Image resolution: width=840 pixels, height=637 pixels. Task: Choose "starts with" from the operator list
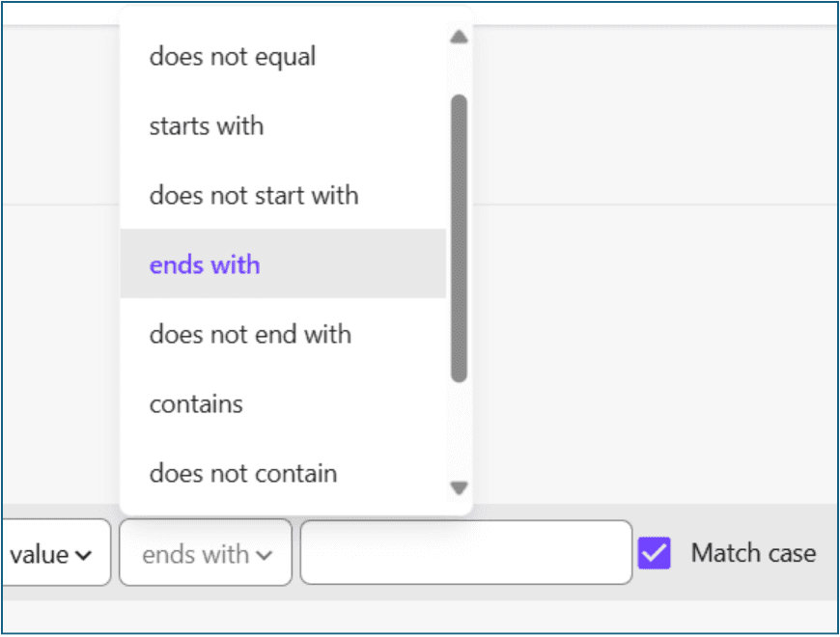(207, 126)
